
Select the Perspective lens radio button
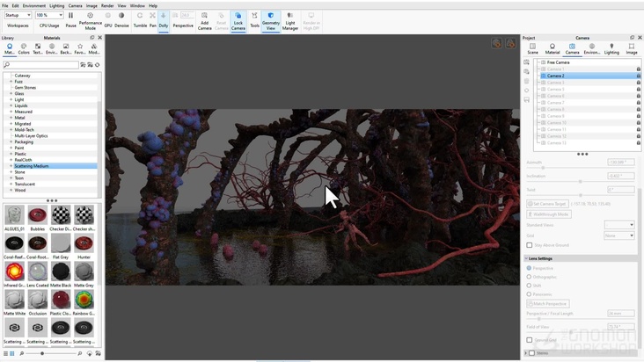(529, 268)
